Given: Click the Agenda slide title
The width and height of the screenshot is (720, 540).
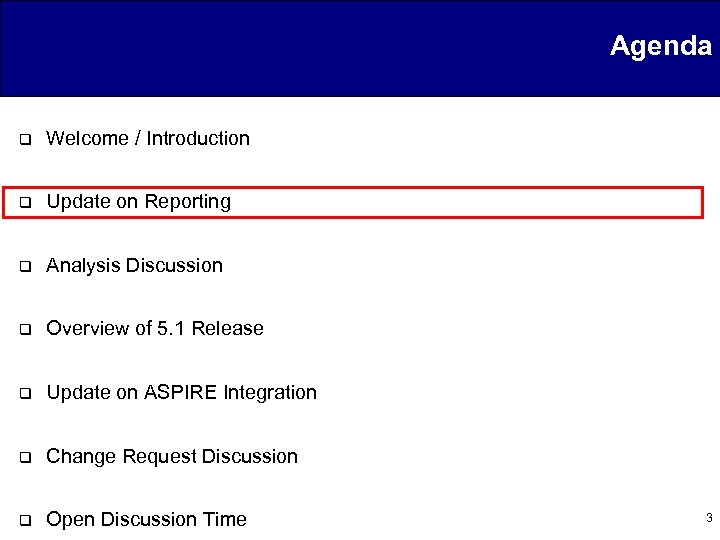Looking at the screenshot, I should [x=660, y=46].
